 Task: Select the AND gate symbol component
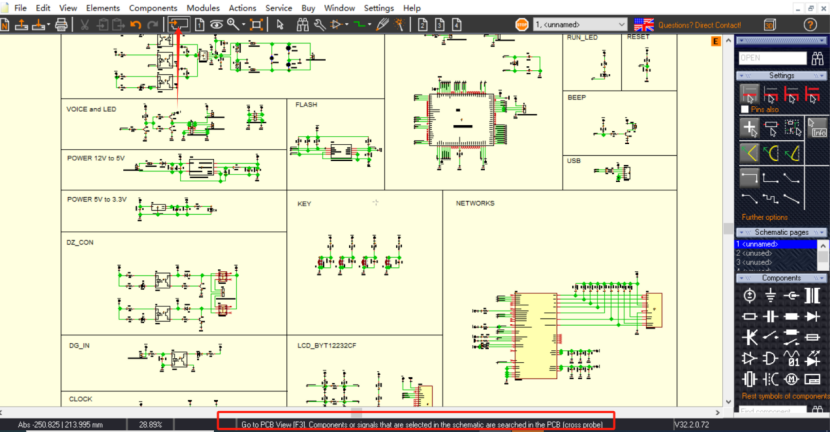coord(770,358)
